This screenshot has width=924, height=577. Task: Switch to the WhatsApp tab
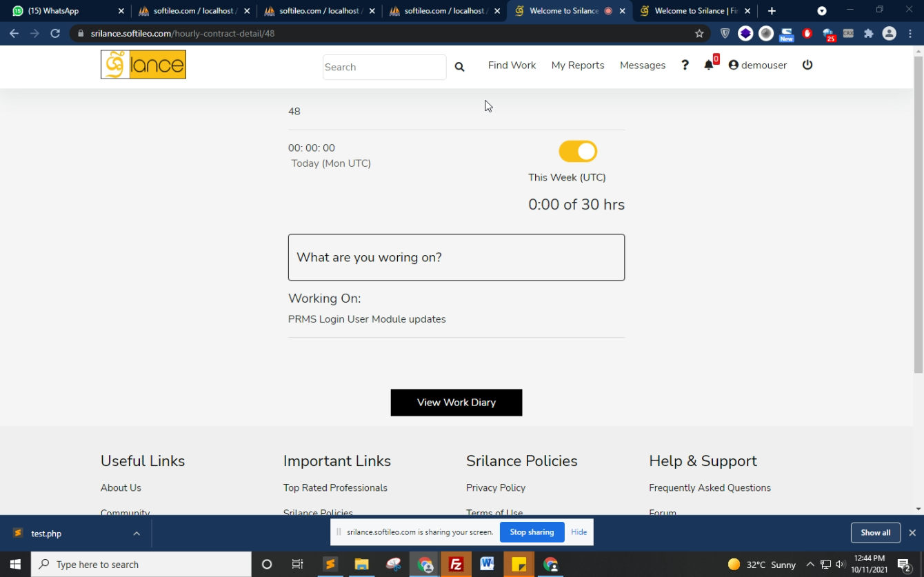[x=62, y=11]
